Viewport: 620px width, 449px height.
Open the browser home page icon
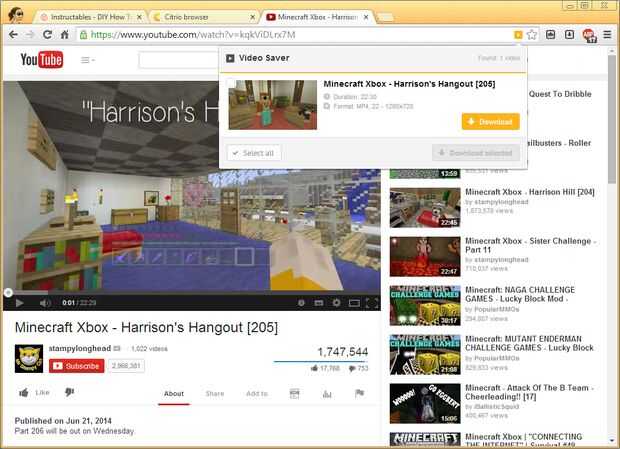coord(64,35)
